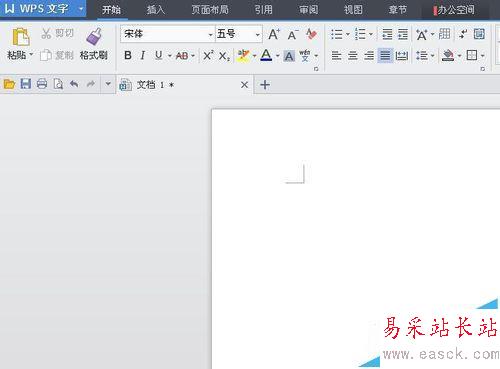Add a new document tab with the plus
The height and width of the screenshot is (369, 500).
(x=265, y=85)
